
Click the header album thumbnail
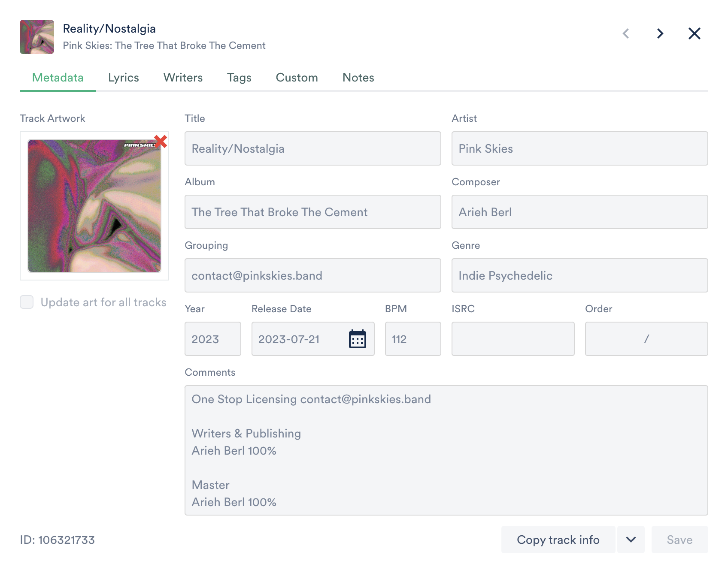click(37, 37)
